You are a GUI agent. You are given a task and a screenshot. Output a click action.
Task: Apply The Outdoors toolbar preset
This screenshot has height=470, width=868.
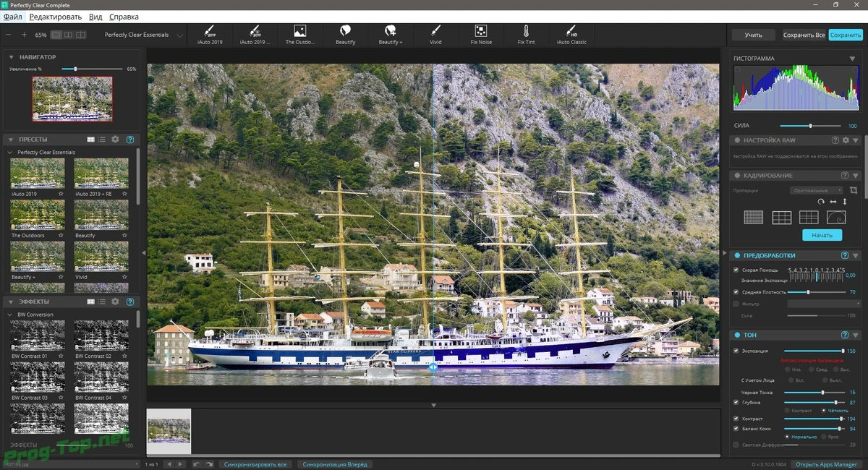pos(300,35)
